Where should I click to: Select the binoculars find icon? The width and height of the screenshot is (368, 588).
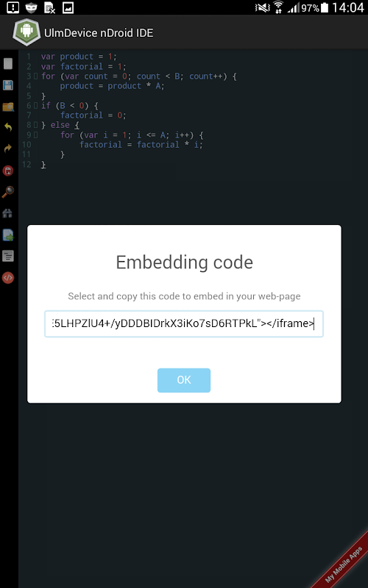pyautogui.click(x=8, y=213)
